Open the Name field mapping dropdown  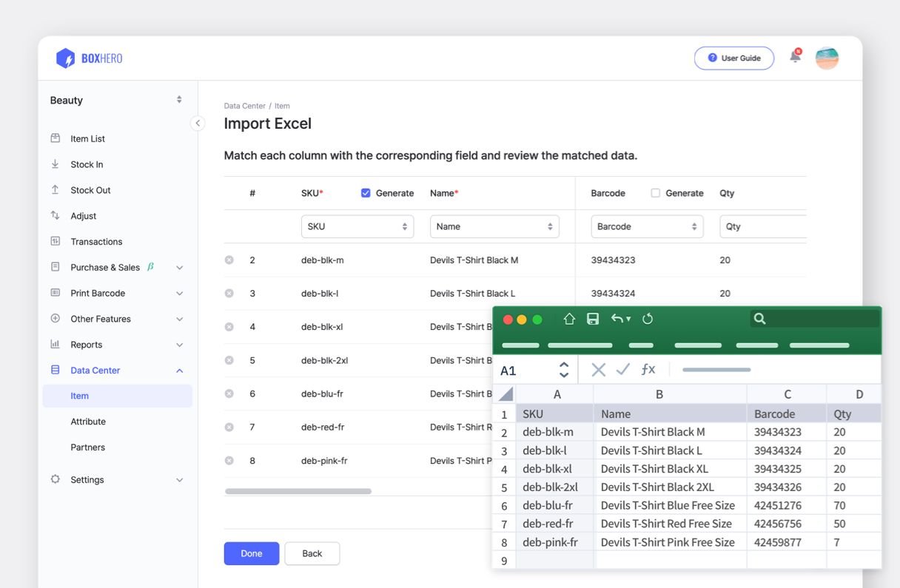click(494, 226)
